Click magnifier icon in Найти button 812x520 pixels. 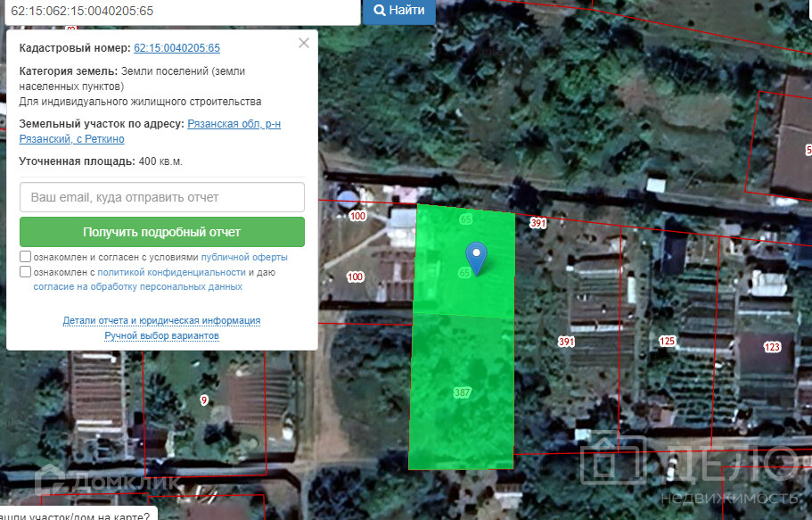tap(380, 11)
